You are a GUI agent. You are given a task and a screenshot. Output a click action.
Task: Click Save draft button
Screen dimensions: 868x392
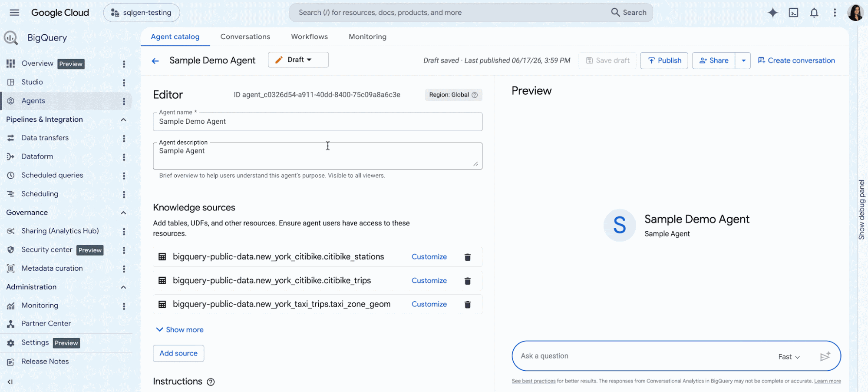(607, 60)
